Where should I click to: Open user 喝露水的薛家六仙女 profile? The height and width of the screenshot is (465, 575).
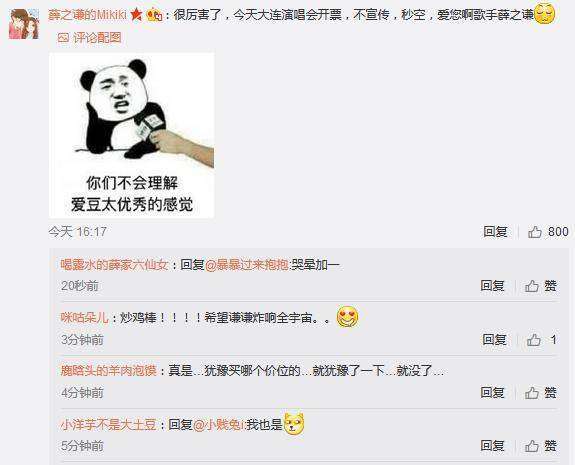pyautogui.click(x=114, y=265)
